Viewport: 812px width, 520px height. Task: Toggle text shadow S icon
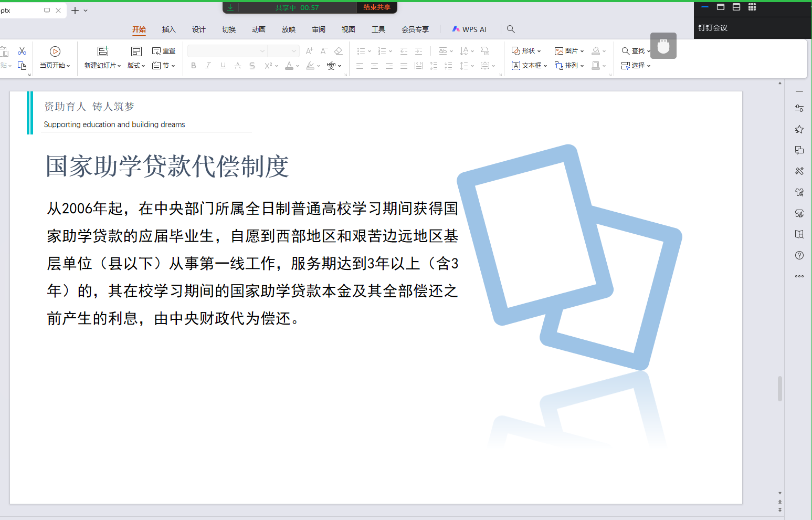click(252, 66)
